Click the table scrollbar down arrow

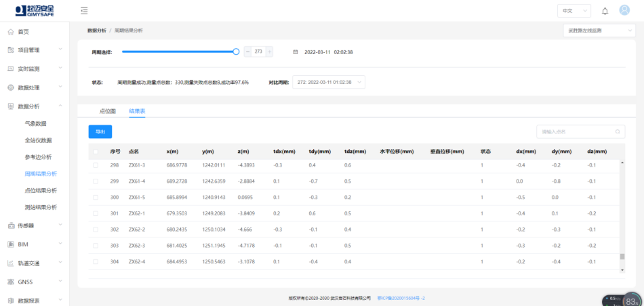[x=622, y=270]
